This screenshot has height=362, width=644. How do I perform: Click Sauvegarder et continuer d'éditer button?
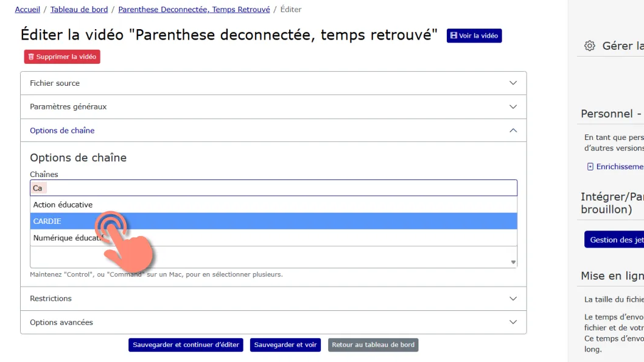(x=186, y=345)
